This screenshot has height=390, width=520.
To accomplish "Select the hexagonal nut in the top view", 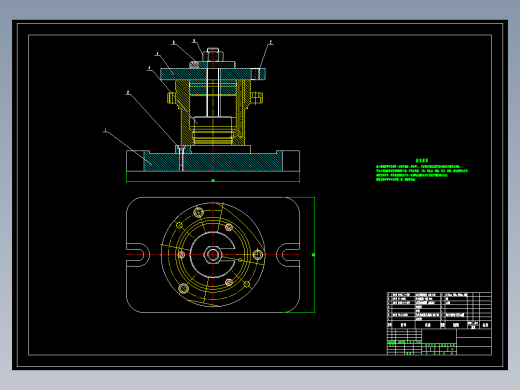I will (x=213, y=255).
